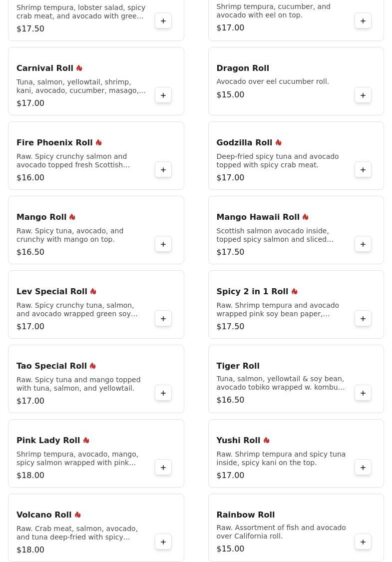Add Tao Special Roll to order
This screenshot has height=562, width=392.
pos(163,393)
